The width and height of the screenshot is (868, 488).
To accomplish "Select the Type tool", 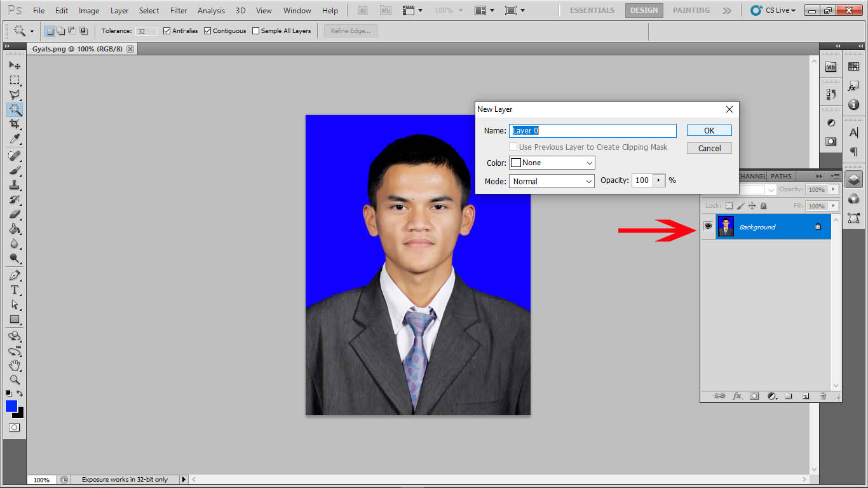I will tap(15, 290).
